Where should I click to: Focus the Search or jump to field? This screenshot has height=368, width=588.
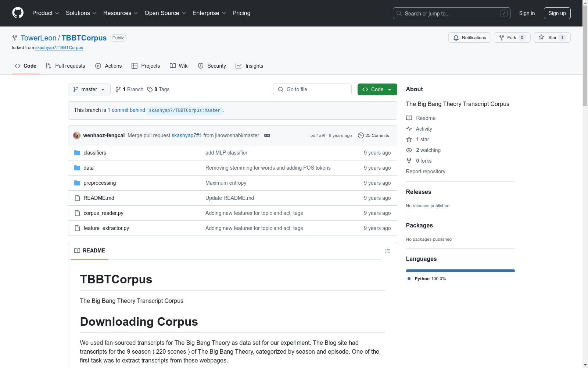(451, 13)
